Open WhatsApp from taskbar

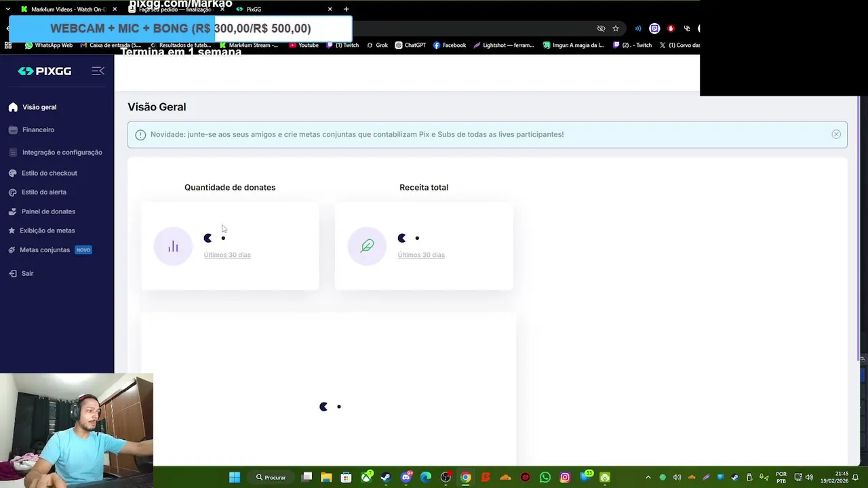tap(545, 477)
